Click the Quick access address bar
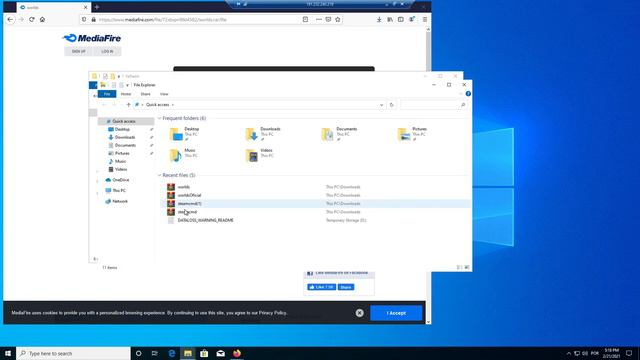The image size is (640, 360). pos(259,105)
